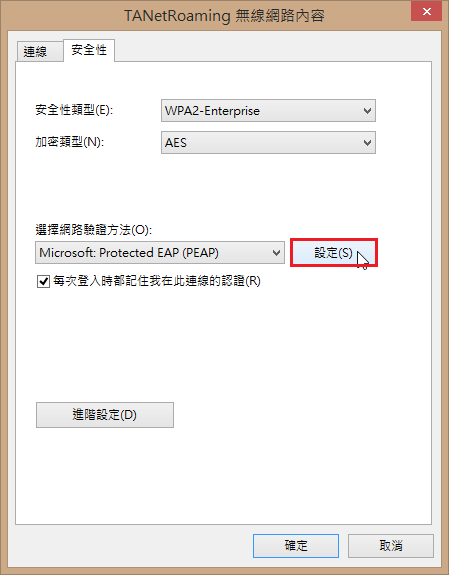Open the WPA2-Enterprise security type combo box
Screen dimensions: 449x575
pyautogui.click(x=268, y=110)
